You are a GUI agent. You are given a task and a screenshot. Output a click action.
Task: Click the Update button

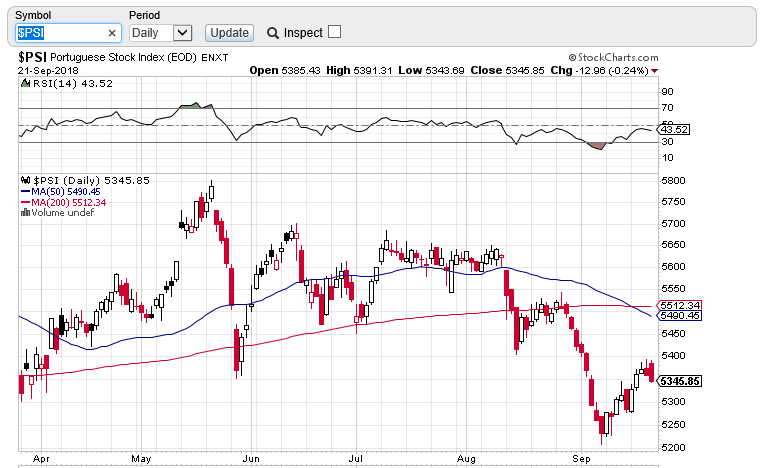[229, 33]
